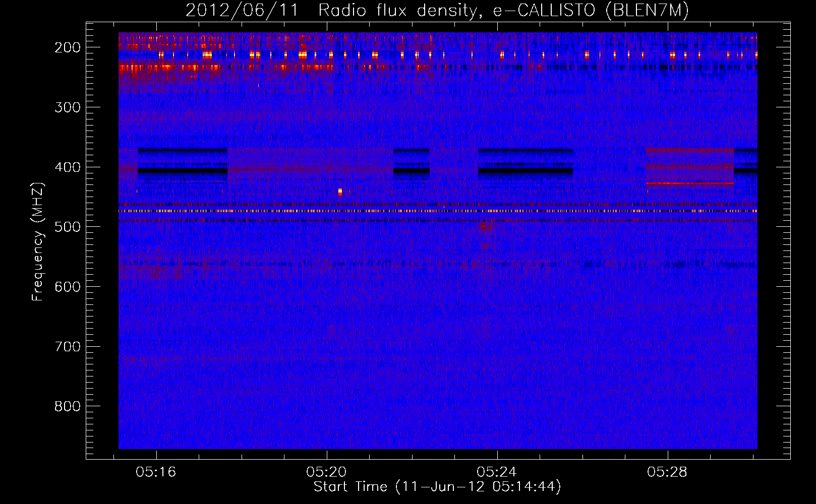
Task: Click the red rectangular band near 05:28 around 400 MHz
Action: pos(690,166)
